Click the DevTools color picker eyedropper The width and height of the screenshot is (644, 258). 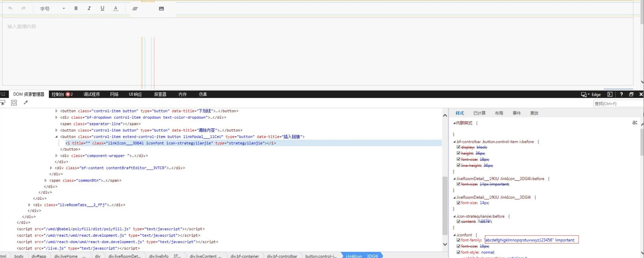click(25, 102)
